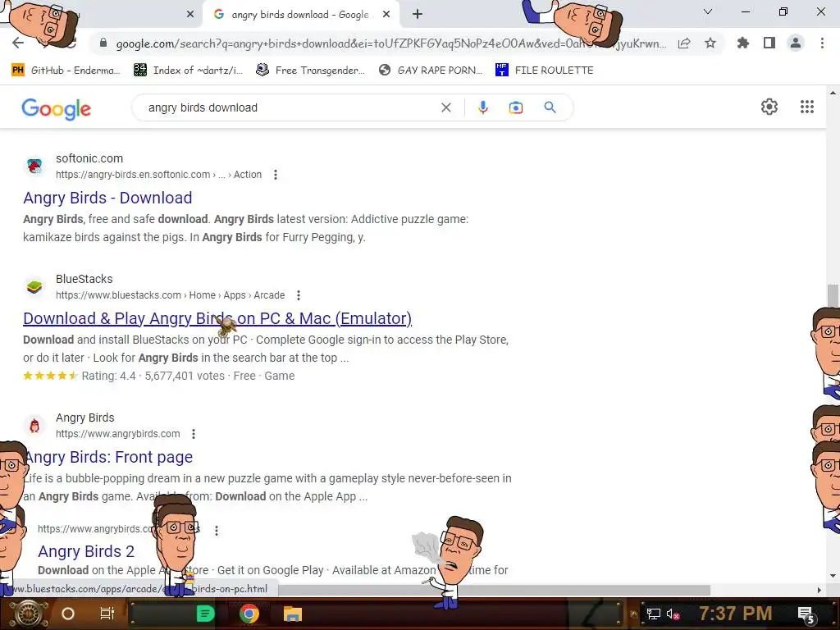Click the scroll-up arrow of page scrollbar
This screenshot has width=840, height=630.
pos(833,92)
